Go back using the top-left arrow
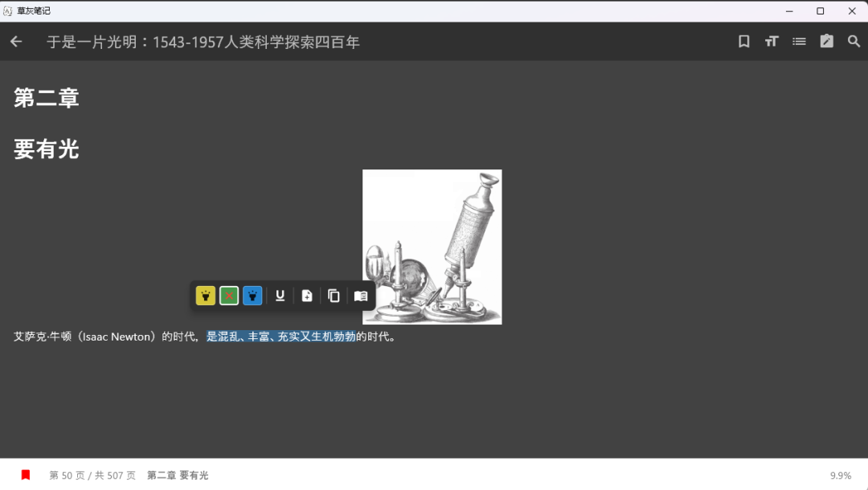 click(16, 42)
